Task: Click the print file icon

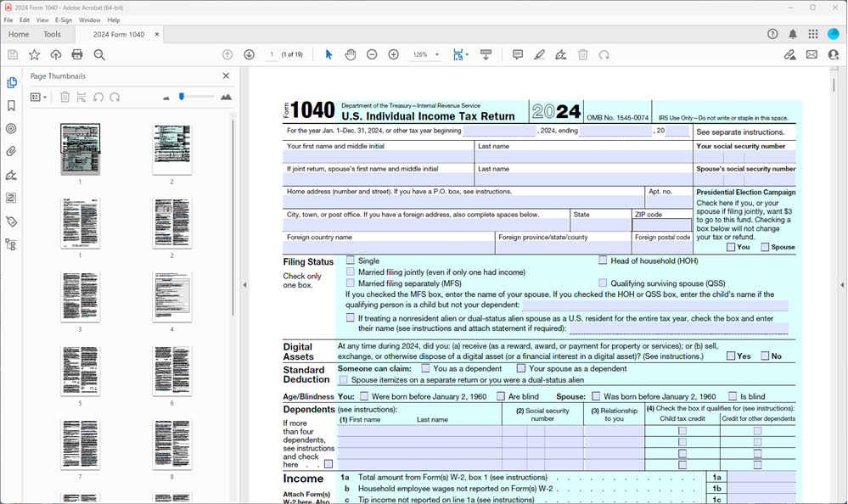Action: [77, 54]
